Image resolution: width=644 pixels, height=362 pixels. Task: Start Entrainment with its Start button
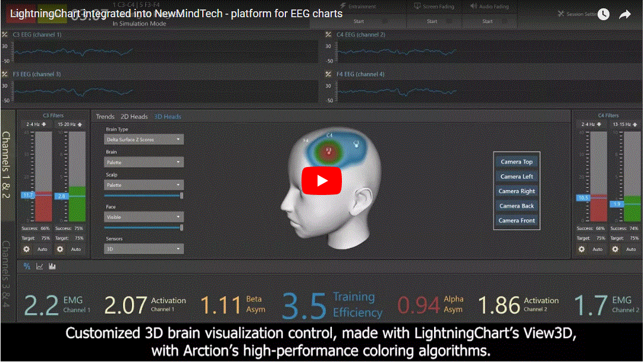pos(359,21)
